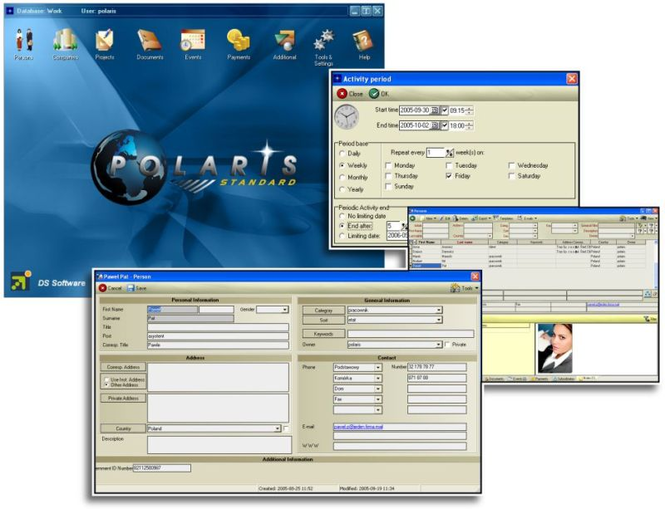Image resolution: width=665 pixels, height=509 pixels.
Task: Click Templates icon in Persons list toolbar
Action: coord(496,218)
